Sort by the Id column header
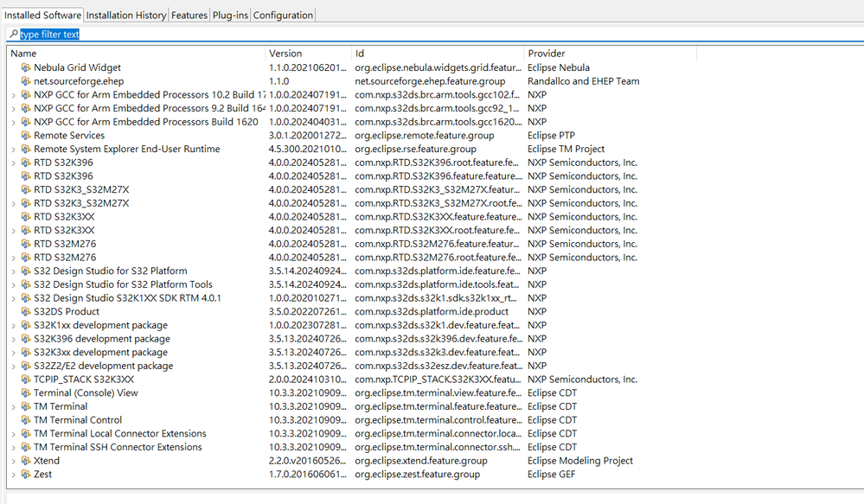This screenshot has width=864, height=504. 438,54
